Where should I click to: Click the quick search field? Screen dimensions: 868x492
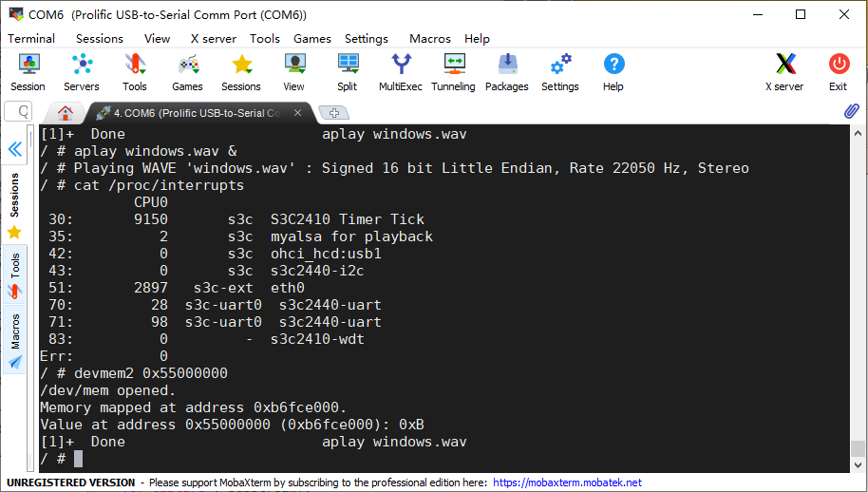(x=18, y=112)
